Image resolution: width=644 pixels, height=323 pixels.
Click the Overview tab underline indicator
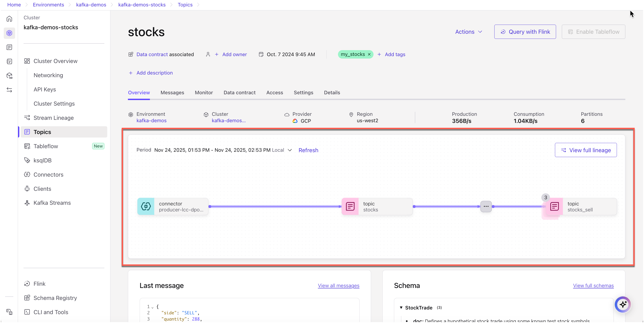pos(139,99)
